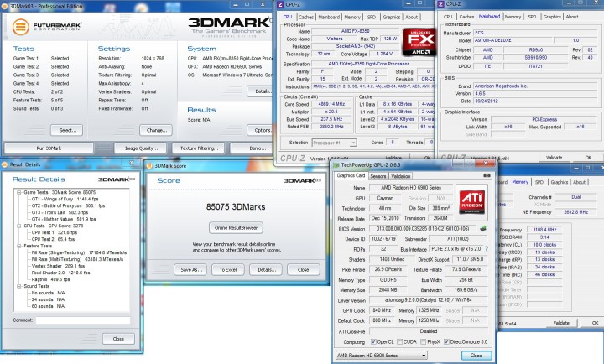The width and height of the screenshot is (604, 364).
Task: Collapse the Game Tests tree node
Action: point(18,192)
